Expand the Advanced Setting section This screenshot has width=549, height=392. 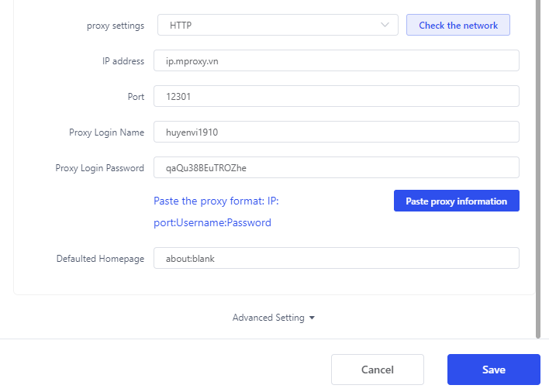268,318
